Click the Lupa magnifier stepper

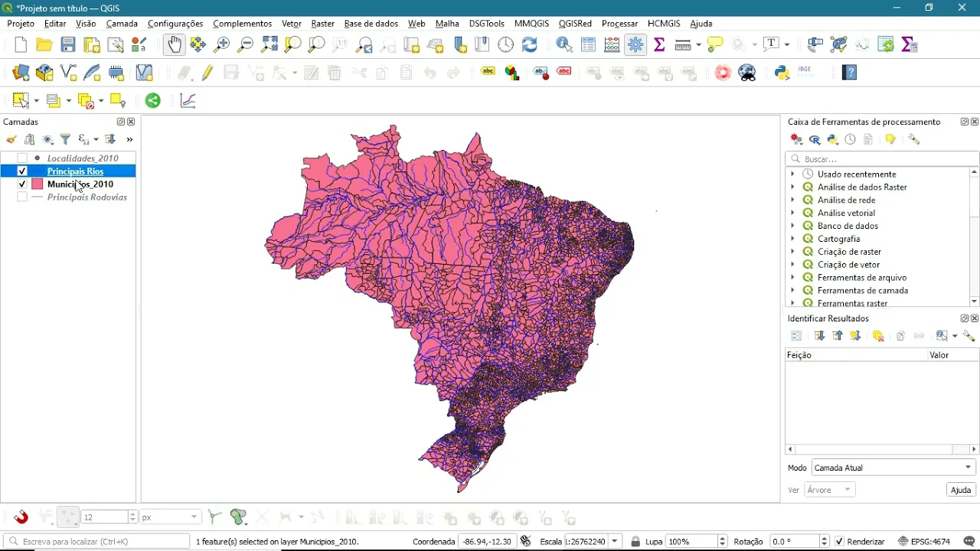722,542
